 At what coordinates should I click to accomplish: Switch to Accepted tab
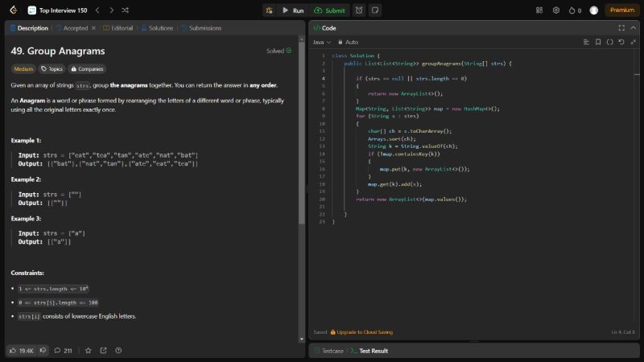coord(72,28)
